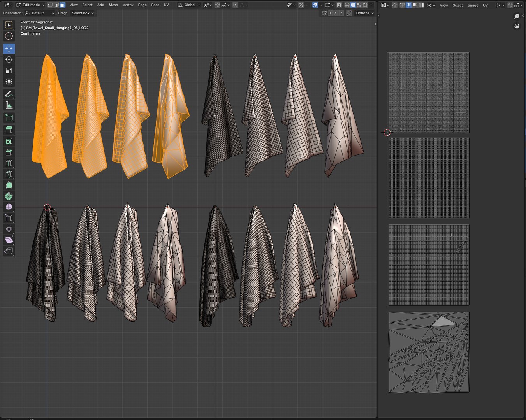This screenshot has width=526, height=420.
Task: Click the triangulated UV layout at bottom
Action: pyautogui.click(x=429, y=352)
